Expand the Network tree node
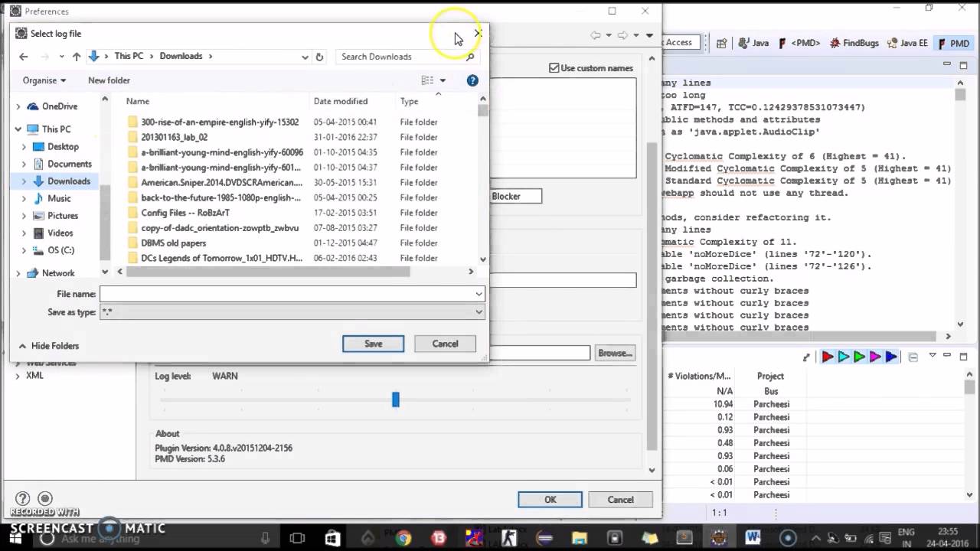The width and height of the screenshot is (980, 551). pyautogui.click(x=18, y=273)
